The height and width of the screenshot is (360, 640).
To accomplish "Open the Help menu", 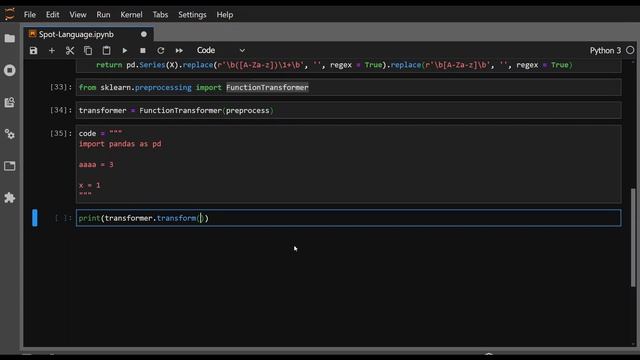I will pyautogui.click(x=224, y=15).
